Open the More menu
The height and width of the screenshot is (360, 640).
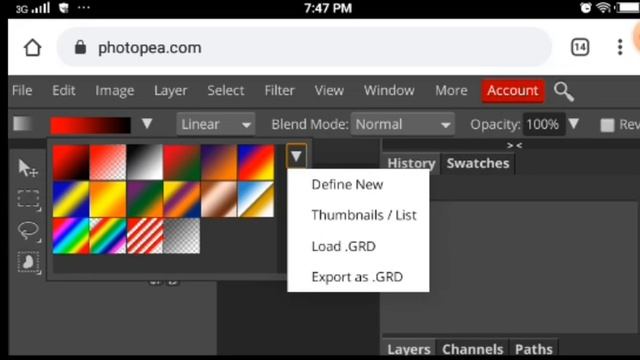(x=451, y=90)
